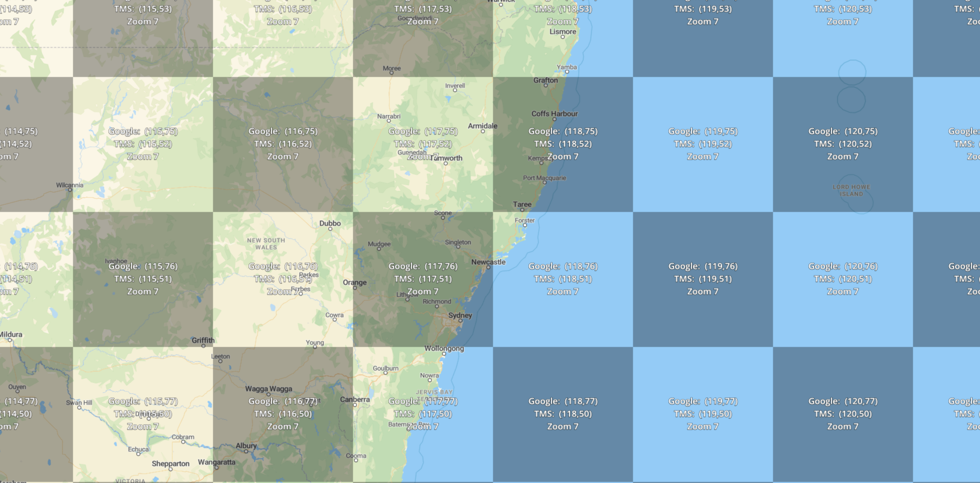Select the Scone town label

[x=443, y=213]
